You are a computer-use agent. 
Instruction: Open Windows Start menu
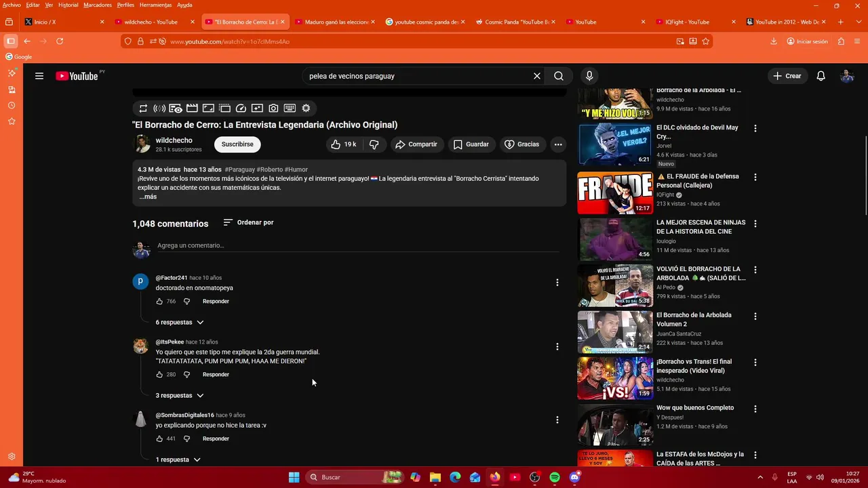click(294, 477)
